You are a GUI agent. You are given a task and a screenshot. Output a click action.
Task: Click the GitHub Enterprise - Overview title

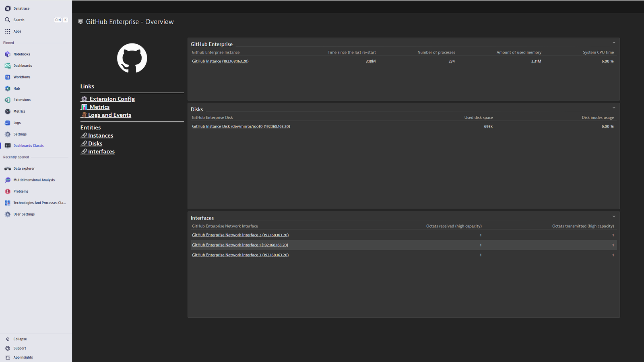pyautogui.click(x=130, y=22)
